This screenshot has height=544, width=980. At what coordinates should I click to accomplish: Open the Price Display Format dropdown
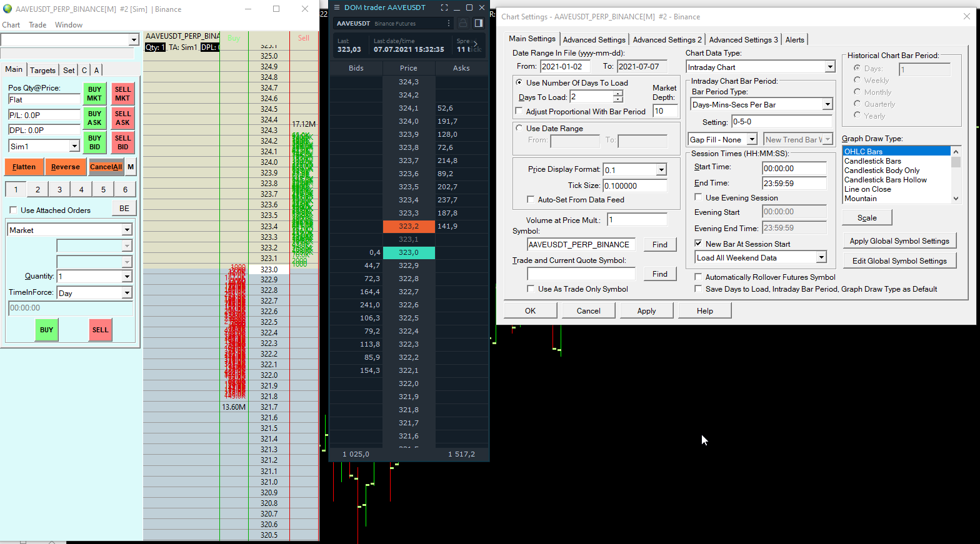(661, 170)
